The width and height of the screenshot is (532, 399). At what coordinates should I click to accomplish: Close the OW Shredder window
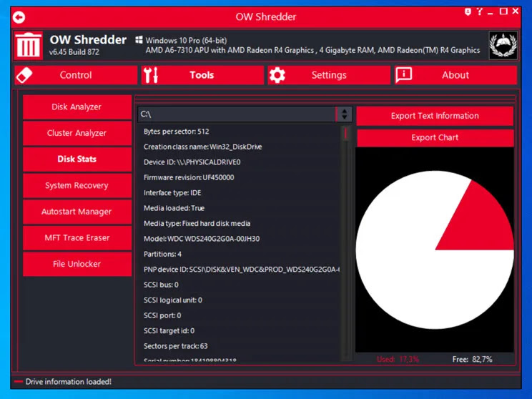click(x=516, y=11)
